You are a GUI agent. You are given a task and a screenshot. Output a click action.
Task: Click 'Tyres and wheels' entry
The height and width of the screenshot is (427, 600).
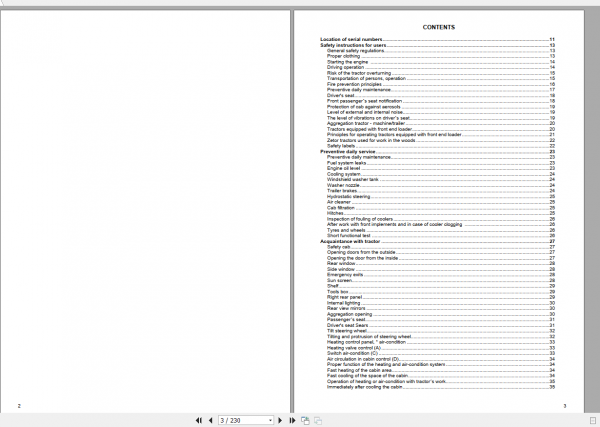click(346, 230)
